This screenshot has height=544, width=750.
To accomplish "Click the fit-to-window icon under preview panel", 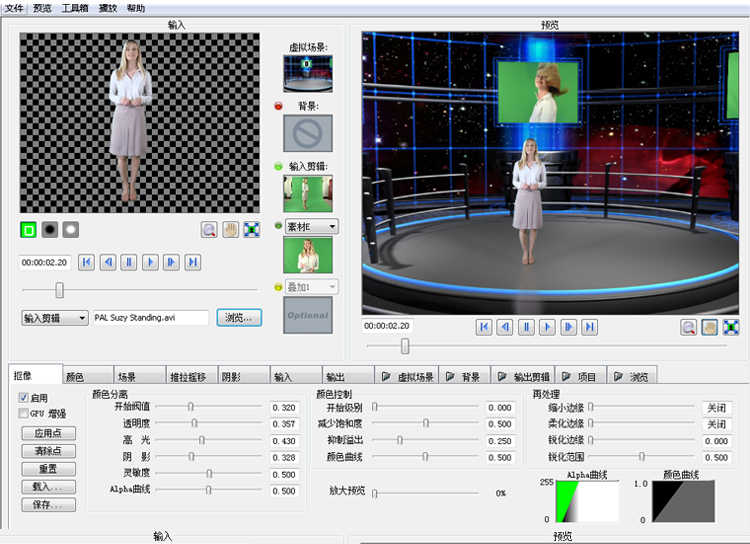I will pos(731,327).
